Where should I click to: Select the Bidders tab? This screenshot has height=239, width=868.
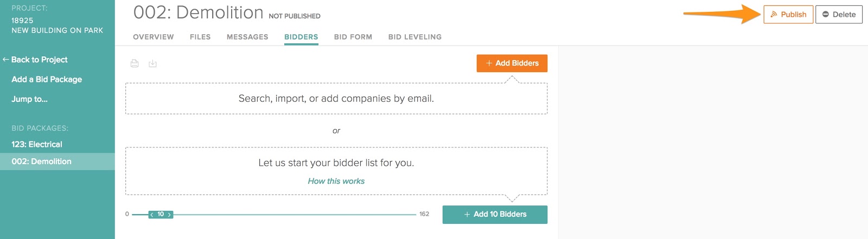(301, 37)
